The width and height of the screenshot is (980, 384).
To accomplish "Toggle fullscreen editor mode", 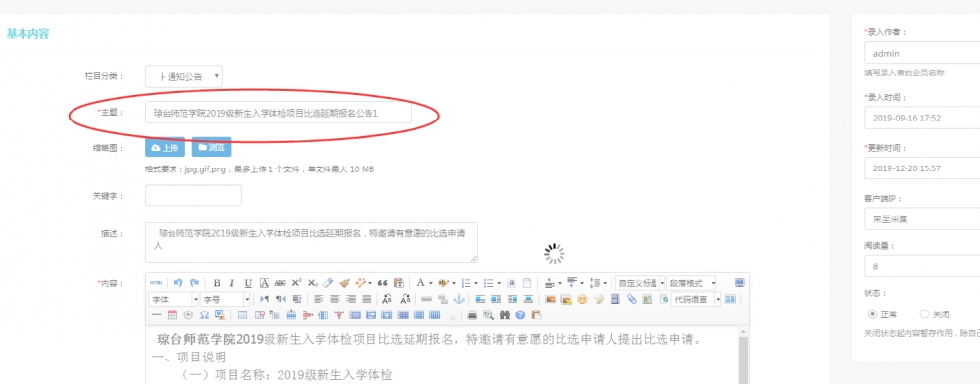I will click(x=739, y=283).
